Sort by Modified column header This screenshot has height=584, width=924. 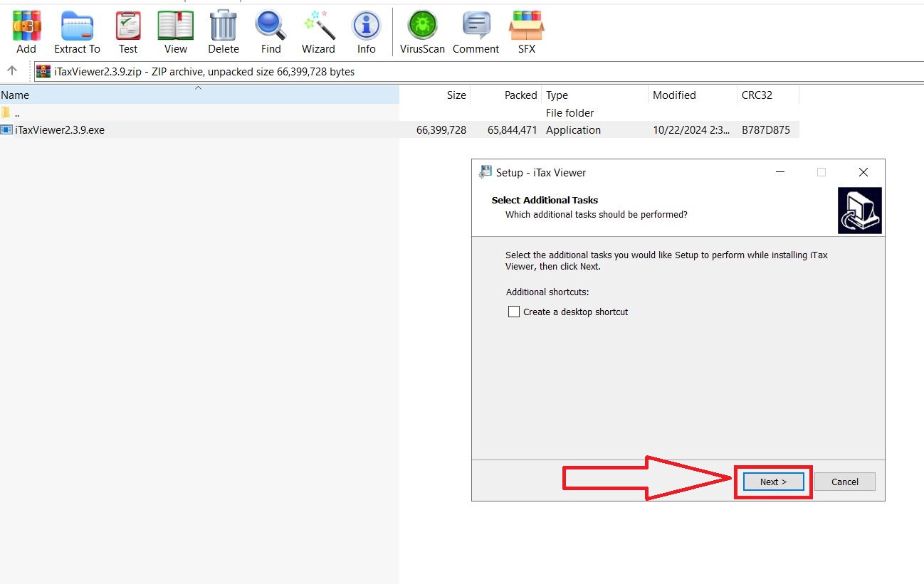[x=674, y=95]
